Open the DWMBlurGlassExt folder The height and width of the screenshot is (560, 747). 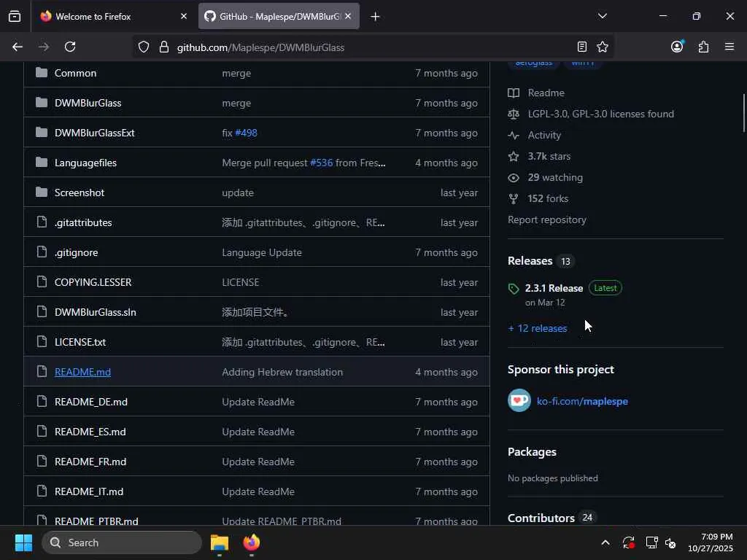94,133
